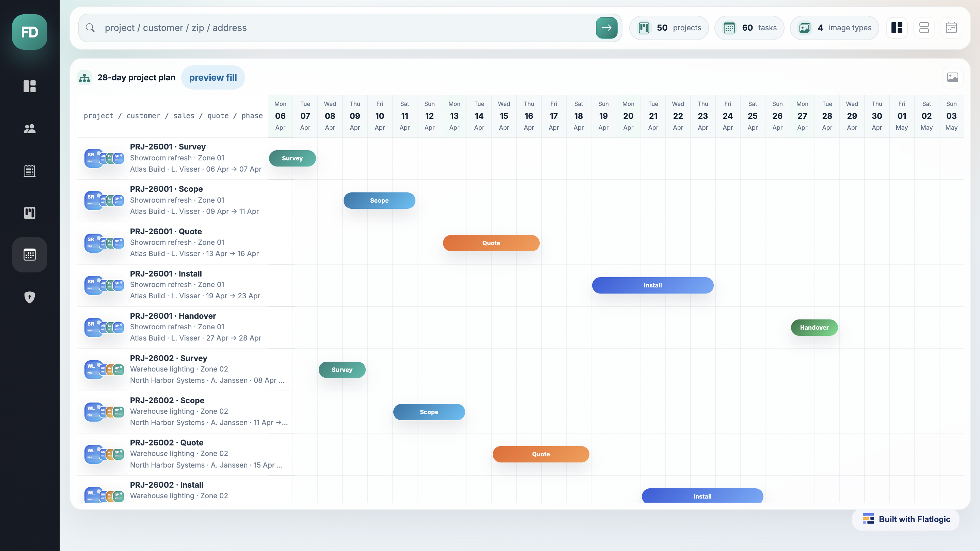Switch to split-grid view layout

click(x=897, y=27)
